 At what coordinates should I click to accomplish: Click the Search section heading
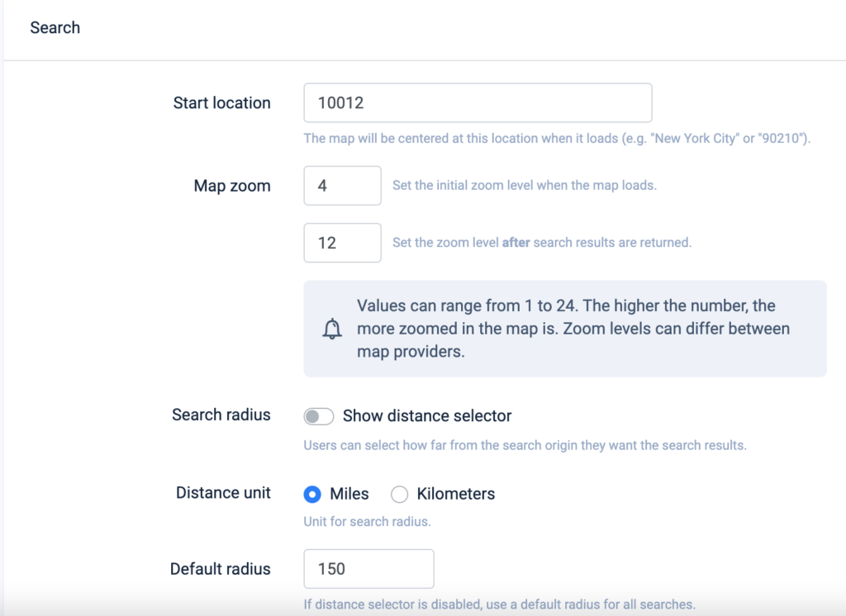tap(55, 27)
